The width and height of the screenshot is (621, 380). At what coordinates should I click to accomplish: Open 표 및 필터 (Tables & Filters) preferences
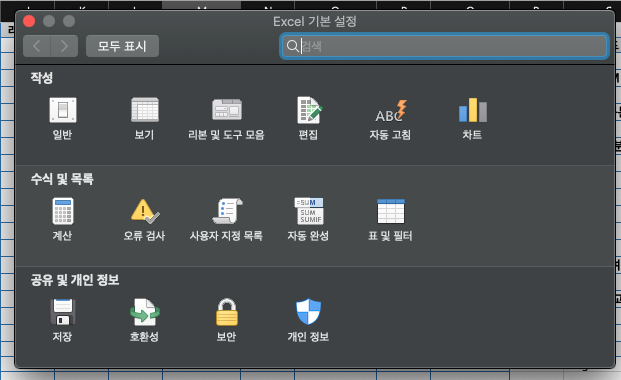(391, 211)
